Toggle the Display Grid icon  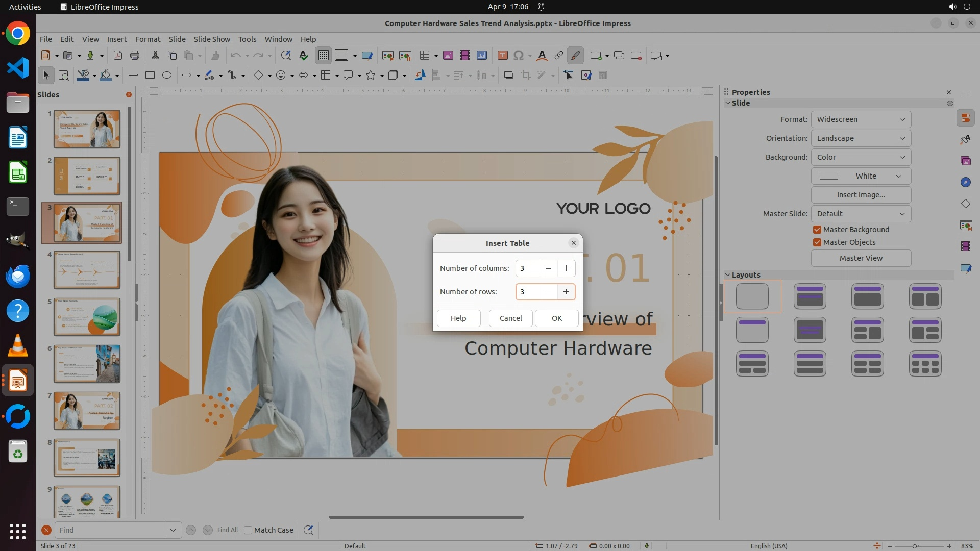[323, 56]
